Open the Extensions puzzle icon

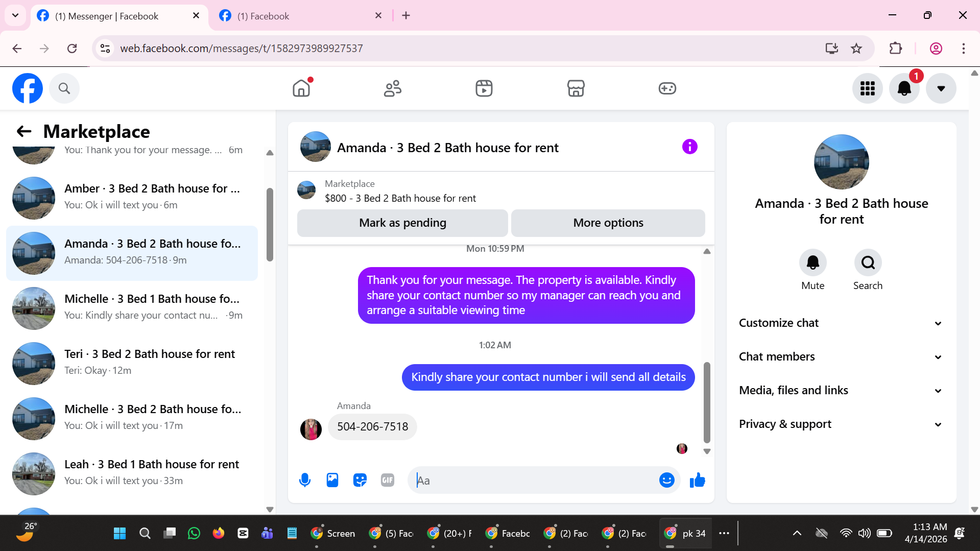point(896,49)
